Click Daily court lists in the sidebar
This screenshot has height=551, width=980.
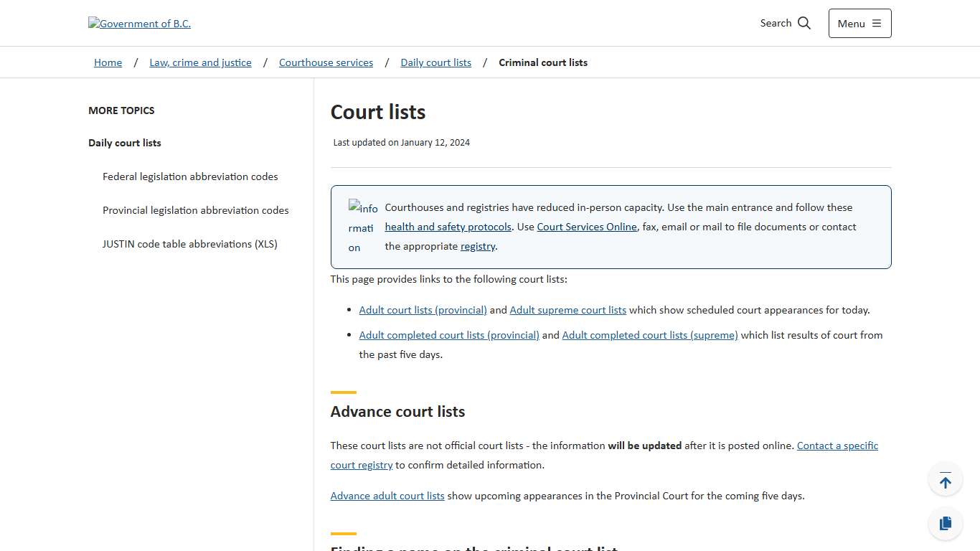tap(124, 143)
